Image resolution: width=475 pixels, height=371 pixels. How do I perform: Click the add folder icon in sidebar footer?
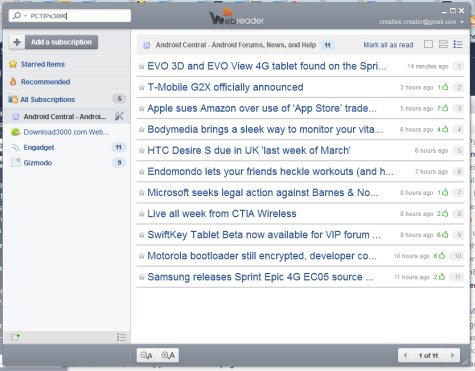(x=15, y=337)
